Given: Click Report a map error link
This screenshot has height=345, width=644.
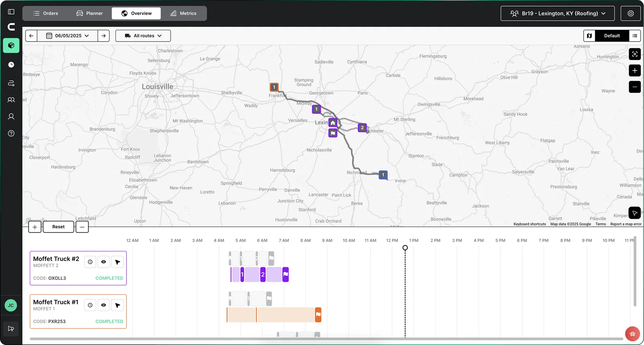Looking at the screenshot, I should coord(626,224).
